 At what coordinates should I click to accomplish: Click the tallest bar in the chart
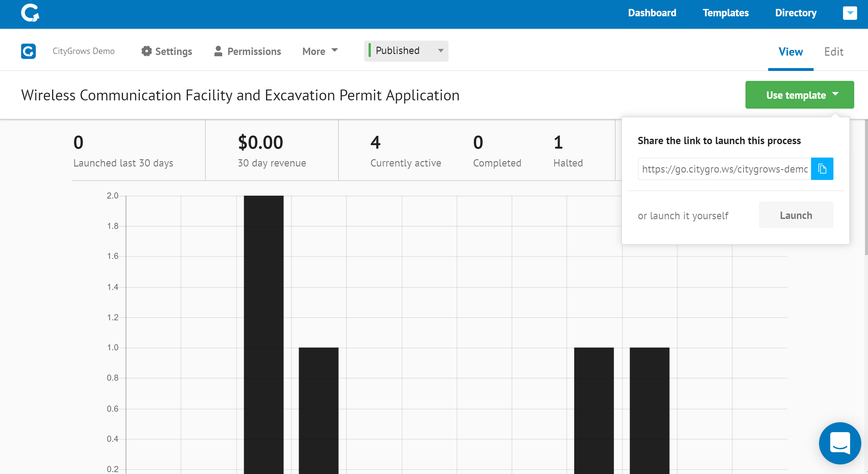(x=264, y=335)
